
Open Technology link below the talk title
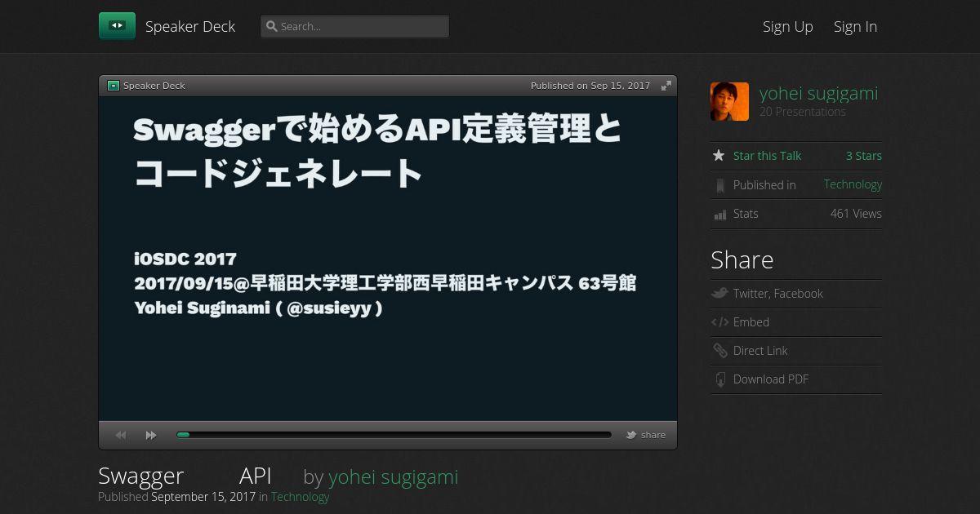click(300, 497)
